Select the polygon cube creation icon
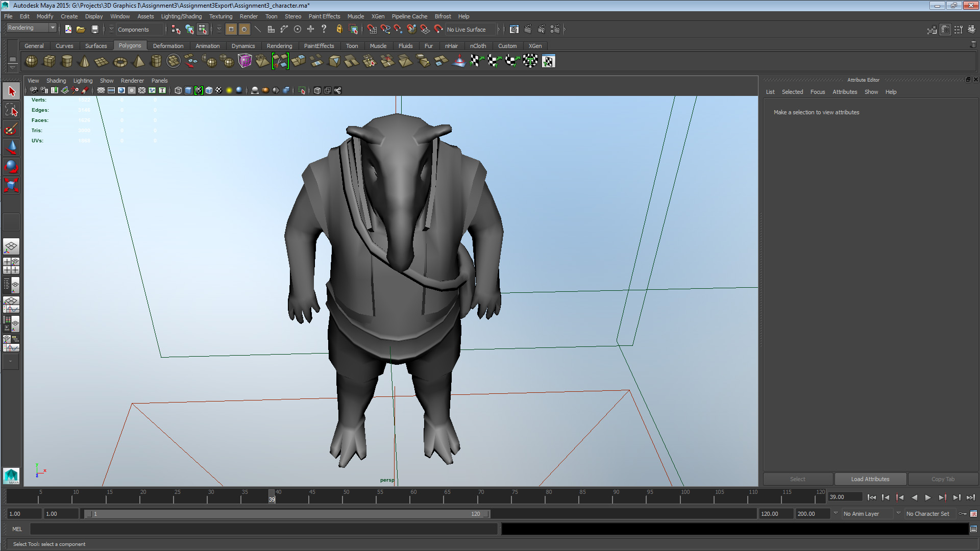The height and width of the screenshot is (551, 980). coord(49,61)
